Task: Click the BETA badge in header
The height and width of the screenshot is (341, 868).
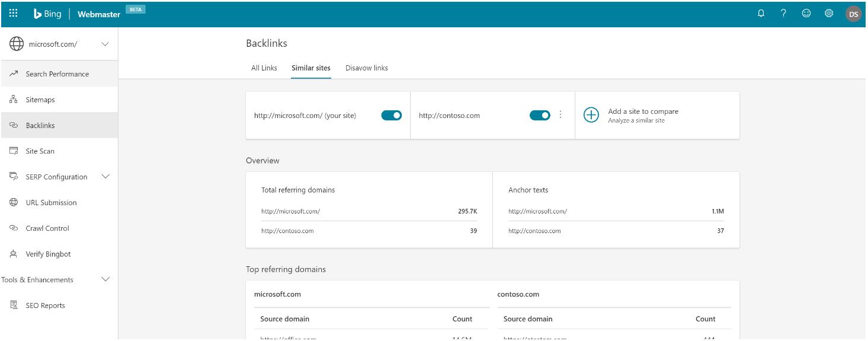Action: pos(136,9)
